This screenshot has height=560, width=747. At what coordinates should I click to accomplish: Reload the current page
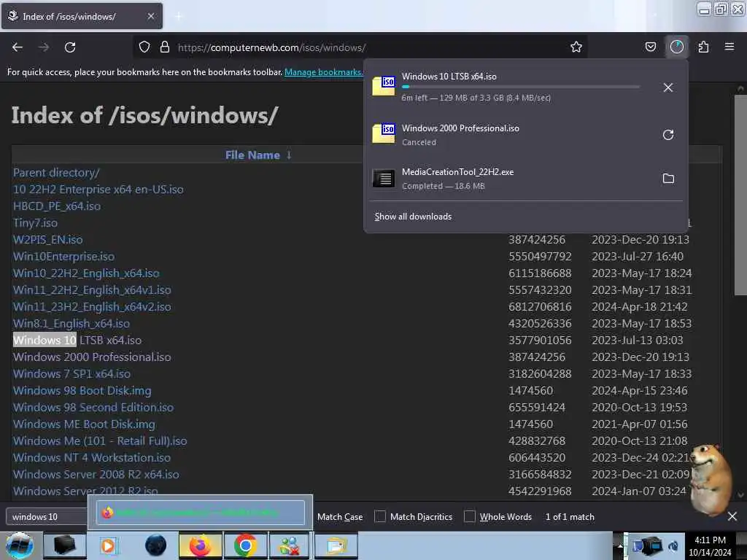(x=70, y=47)
